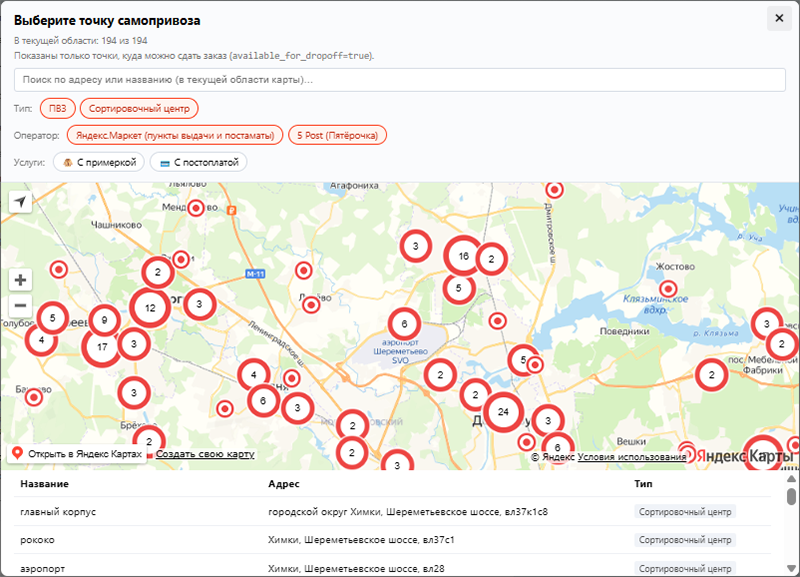Select the single marker below Жостово

(668, 289)
